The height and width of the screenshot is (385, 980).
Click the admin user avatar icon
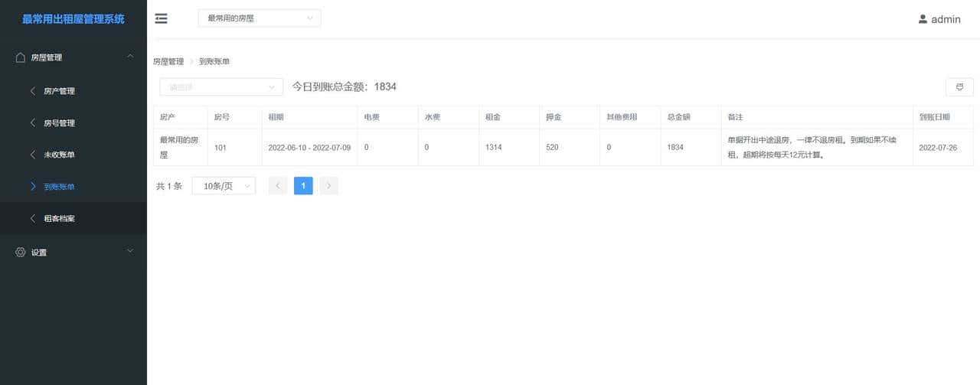tap(923, 19)
